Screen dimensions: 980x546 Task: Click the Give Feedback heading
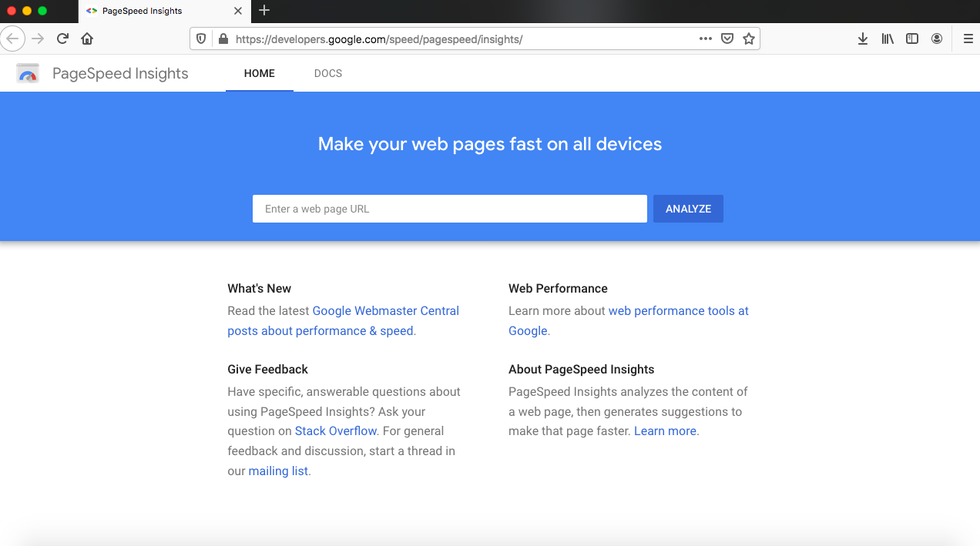click(267, 370)
